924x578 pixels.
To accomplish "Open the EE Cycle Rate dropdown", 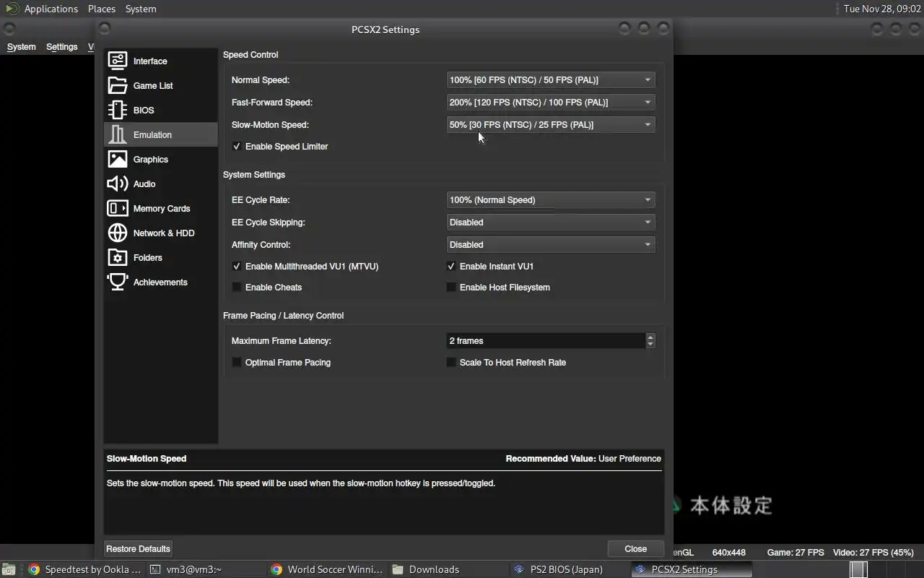I will coord(551,199).
